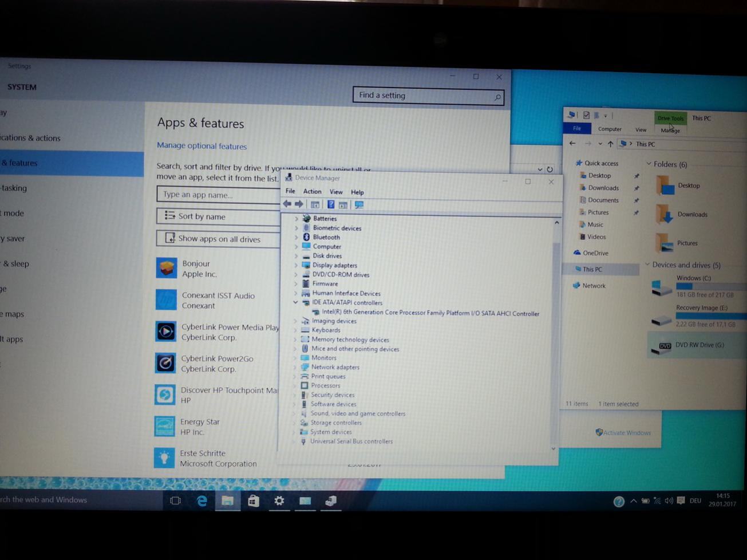Select the DVD RW Drive (G:) icon
Screen dimensions: 747x560
point(662,346)
